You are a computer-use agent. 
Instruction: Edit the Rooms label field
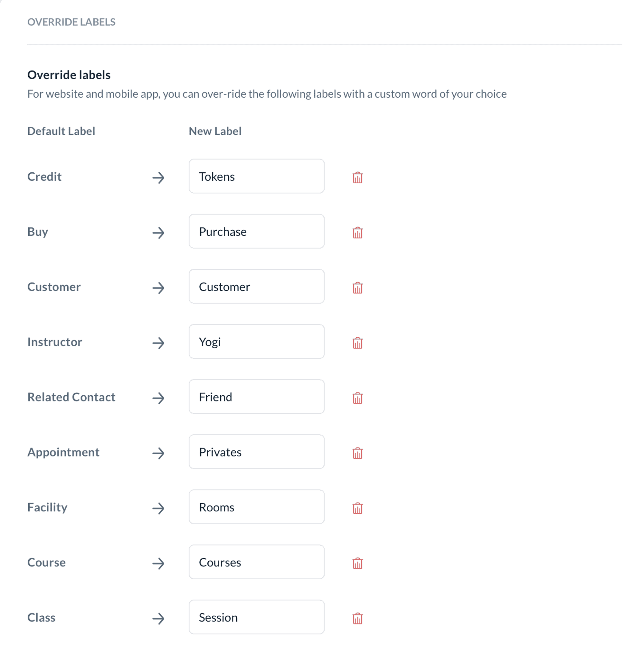click(x=256, y=507)
